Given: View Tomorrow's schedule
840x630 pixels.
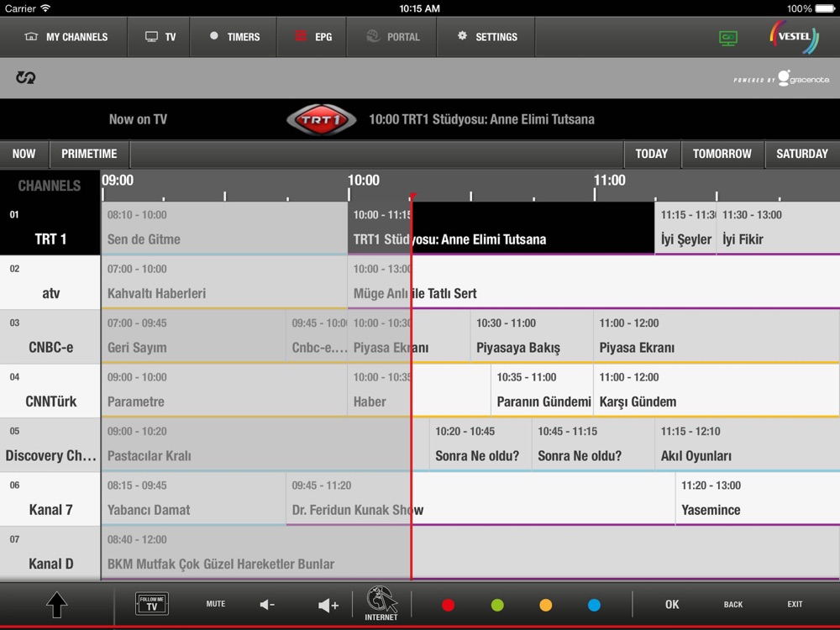Looking at the screenshot, I should click(x=722, y=155).
